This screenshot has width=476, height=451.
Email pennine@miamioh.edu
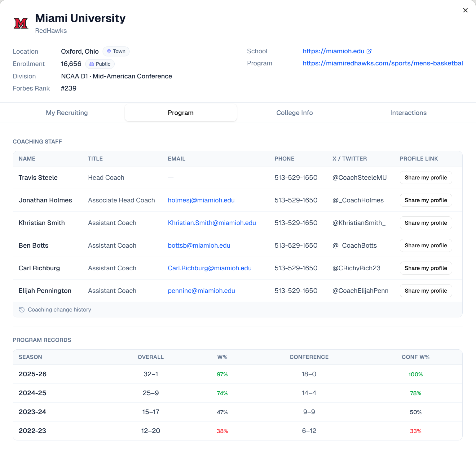tap(201, 291)
